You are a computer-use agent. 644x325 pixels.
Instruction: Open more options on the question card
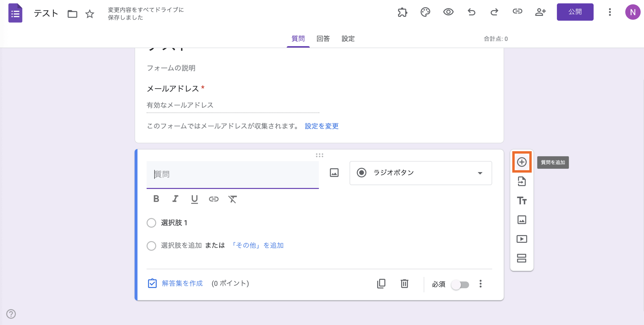tap(480, 284)
